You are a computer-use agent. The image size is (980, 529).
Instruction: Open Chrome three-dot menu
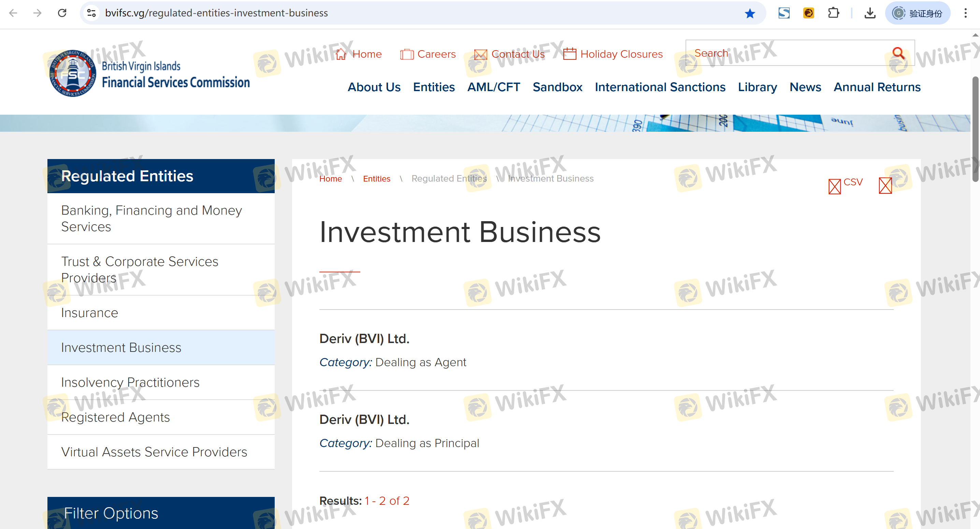coord(965,13)
